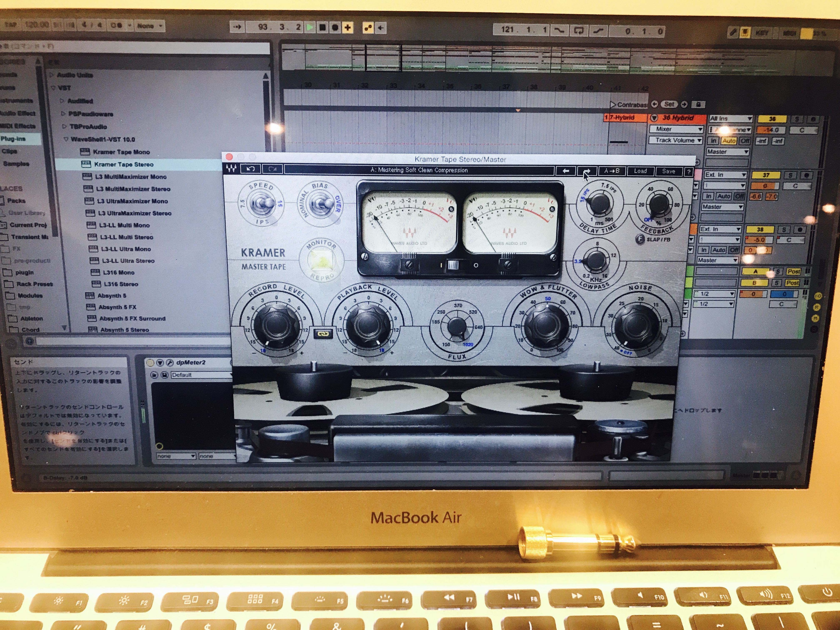Screen dimensions: 840x630
Task: Click the arrangement record button
Action: coord(335,27)
